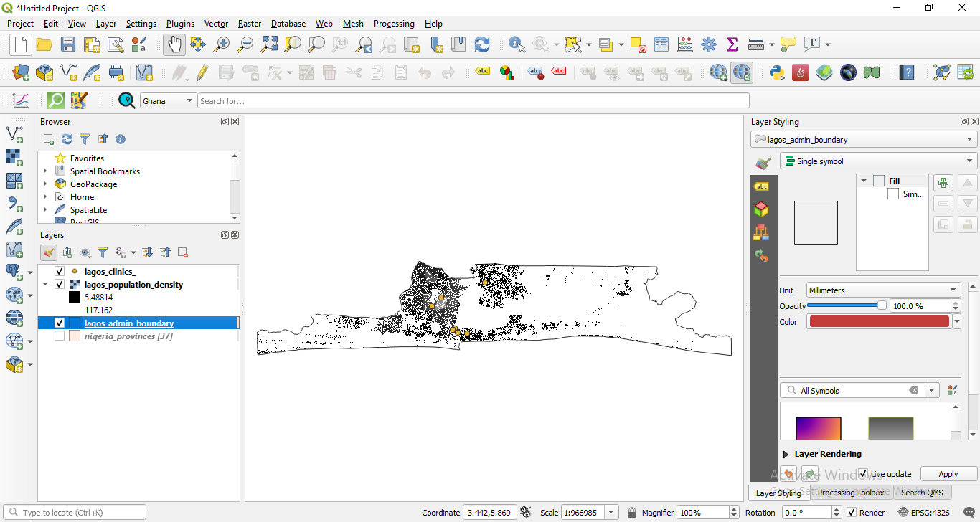Open the Single symbol renderer dropdown
Viewport: 980px width, 522px height.
tap(878, 161)
